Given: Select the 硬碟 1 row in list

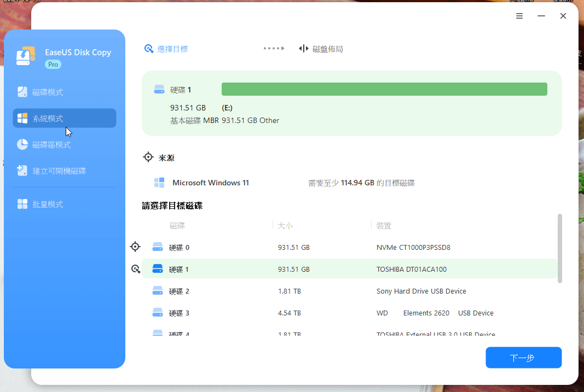Looking at the screenshot, I should coord(349,268).
